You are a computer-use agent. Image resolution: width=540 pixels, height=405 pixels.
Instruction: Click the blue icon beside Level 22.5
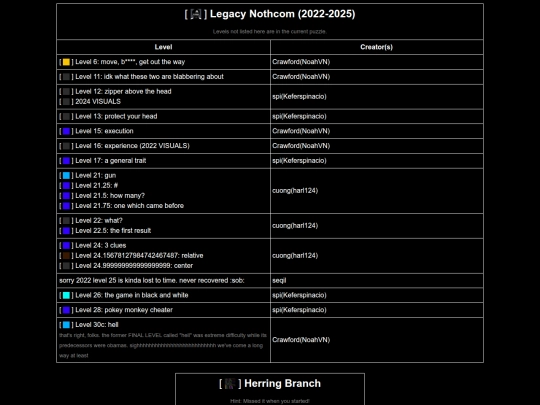click(x=66, y=231)
